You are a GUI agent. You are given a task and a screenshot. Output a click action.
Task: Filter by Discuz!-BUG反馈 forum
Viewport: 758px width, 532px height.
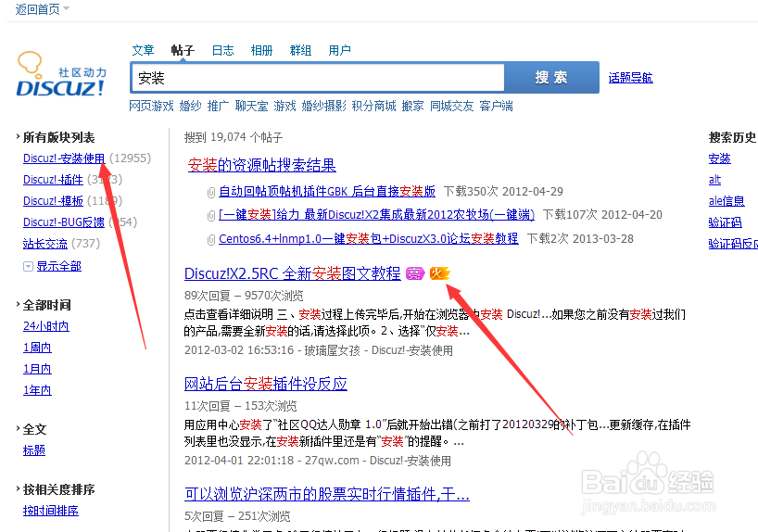tap(64, 222)
